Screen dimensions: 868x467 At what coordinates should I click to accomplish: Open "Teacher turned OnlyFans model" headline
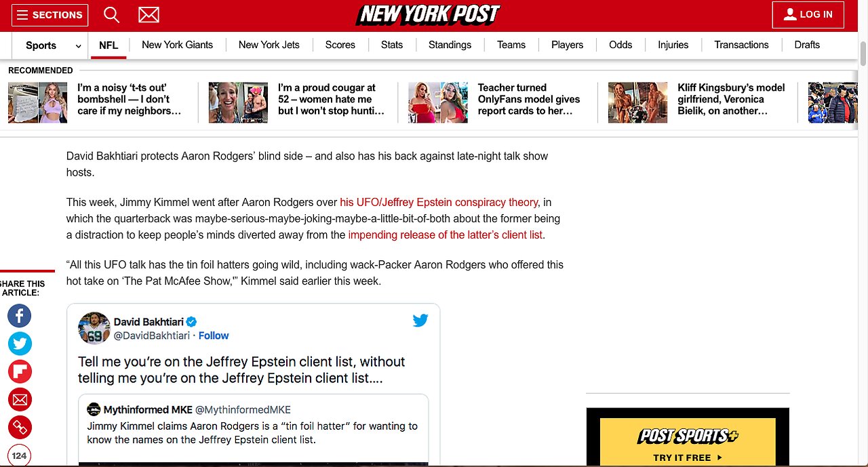tap(529, 99)
